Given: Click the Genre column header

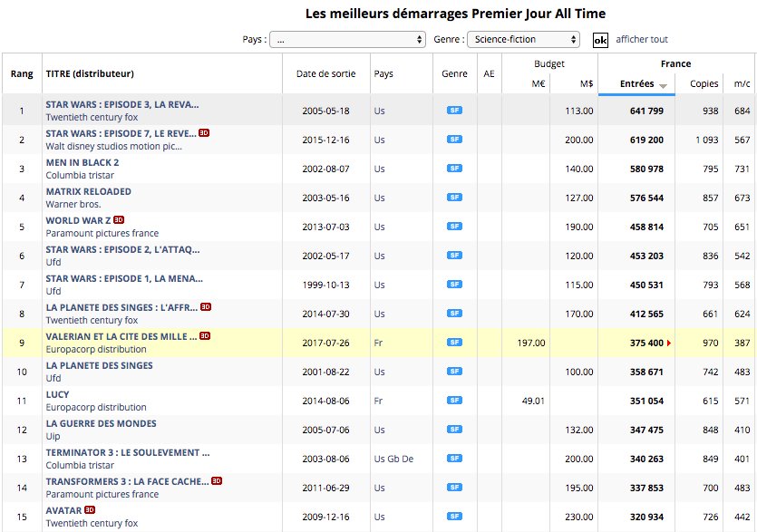Looking at the screenshot, I should coord(454,73).
